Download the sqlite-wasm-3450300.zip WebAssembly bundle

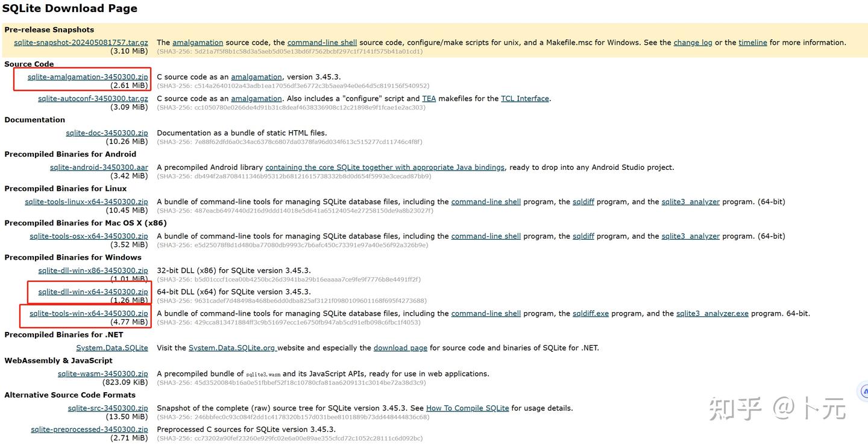(x=102, y=374)
